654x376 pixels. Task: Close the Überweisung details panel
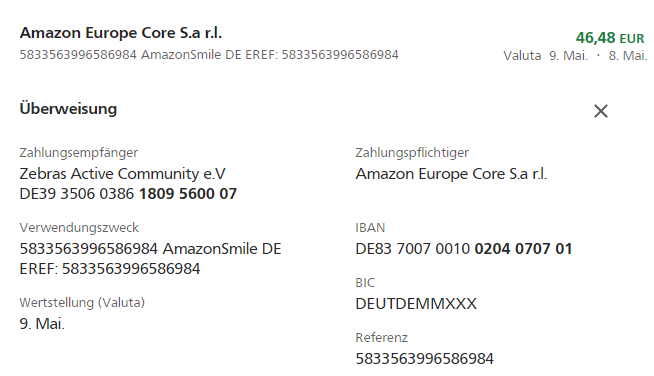pos(601,111)
